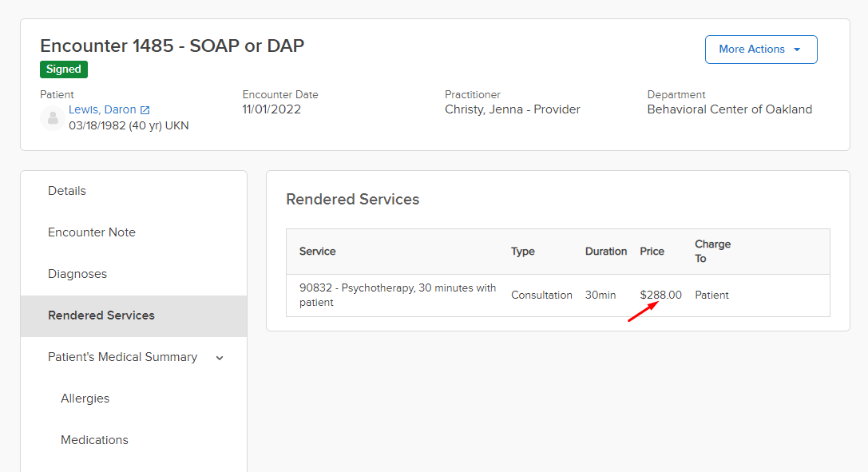Screen dimensions: 868x472
Task: Click the encounter date 11/01/2022
Action: pos(271,109)
